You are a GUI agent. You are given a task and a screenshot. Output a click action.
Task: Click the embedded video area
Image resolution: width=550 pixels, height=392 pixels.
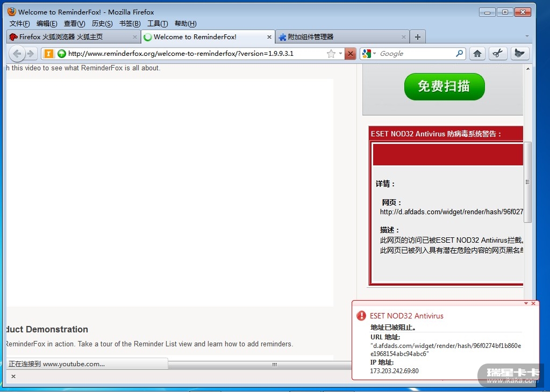170,193
